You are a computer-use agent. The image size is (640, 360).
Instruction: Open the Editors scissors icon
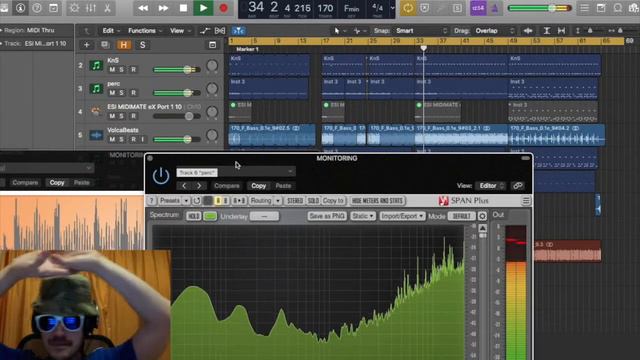click(107, 8)
